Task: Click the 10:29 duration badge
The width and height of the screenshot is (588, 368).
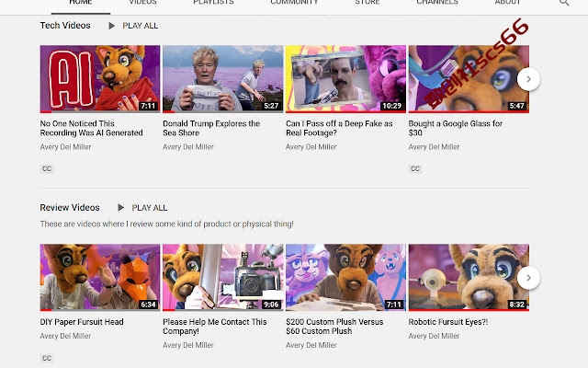Action: coord(391,106)
